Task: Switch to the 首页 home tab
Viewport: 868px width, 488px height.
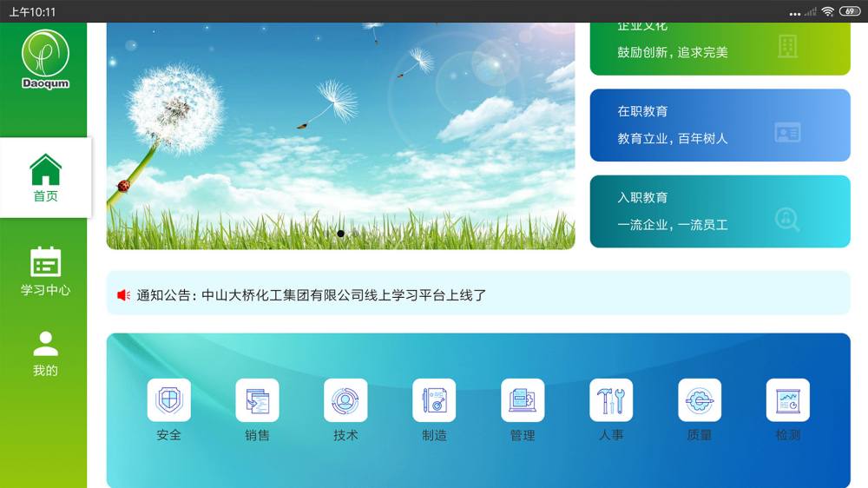Action: [x=45, y=178]
